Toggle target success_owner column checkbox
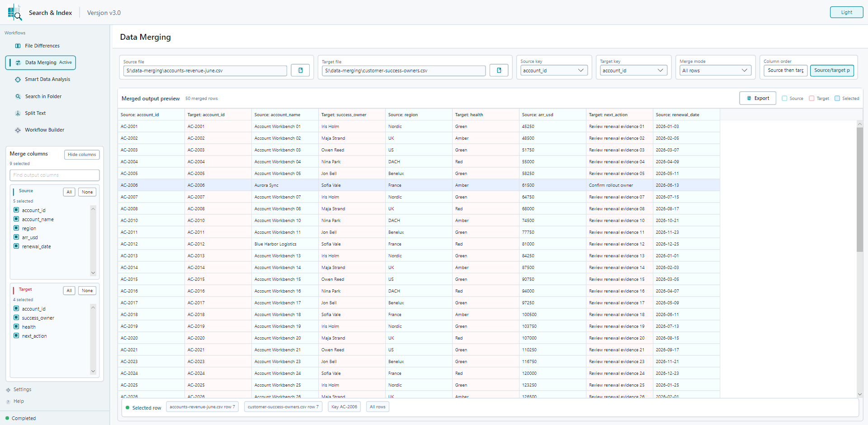868x425 pixels. [16, 317]
